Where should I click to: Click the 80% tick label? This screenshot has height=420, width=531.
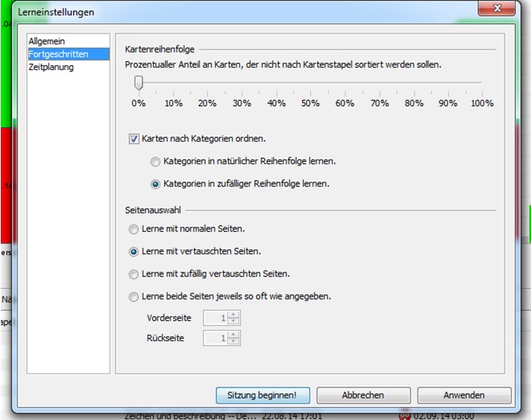point(414,104)
